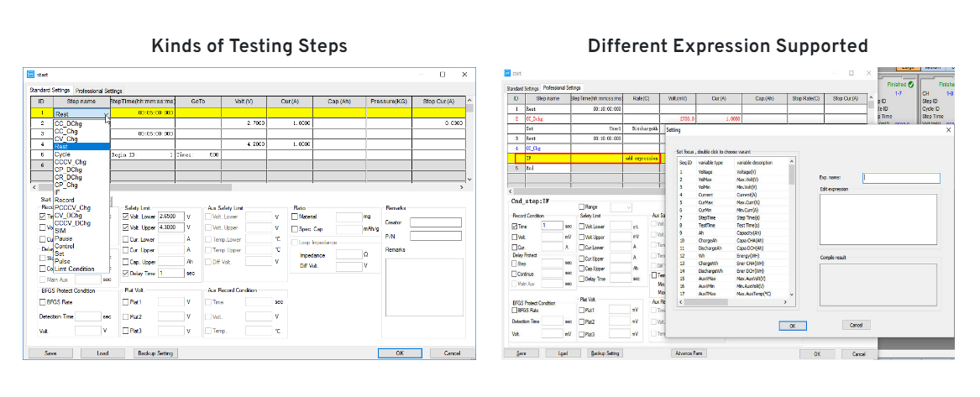The image size is (980, 397).
Task: Enable the Spec. Cap checkbox
Action: pos(296,228)
